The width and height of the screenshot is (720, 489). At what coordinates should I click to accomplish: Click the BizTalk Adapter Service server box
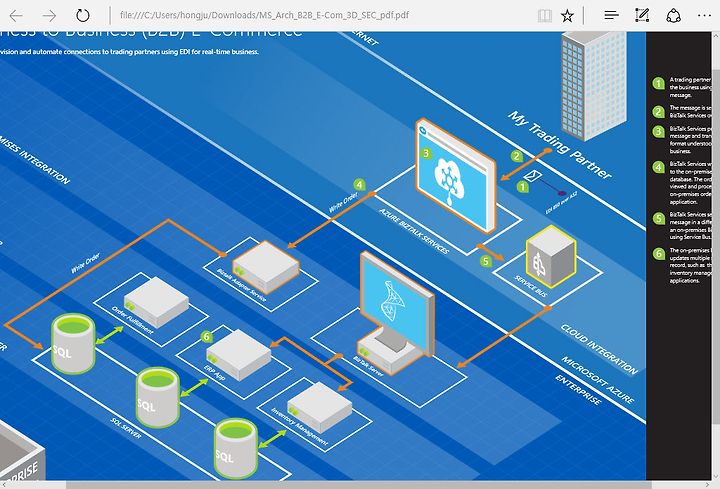(x=266, y=267)
